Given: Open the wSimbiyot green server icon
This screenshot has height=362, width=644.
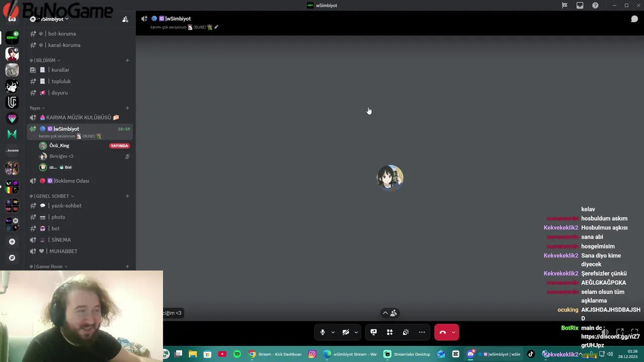Looking at the screenshot, I should click(12, 37).
